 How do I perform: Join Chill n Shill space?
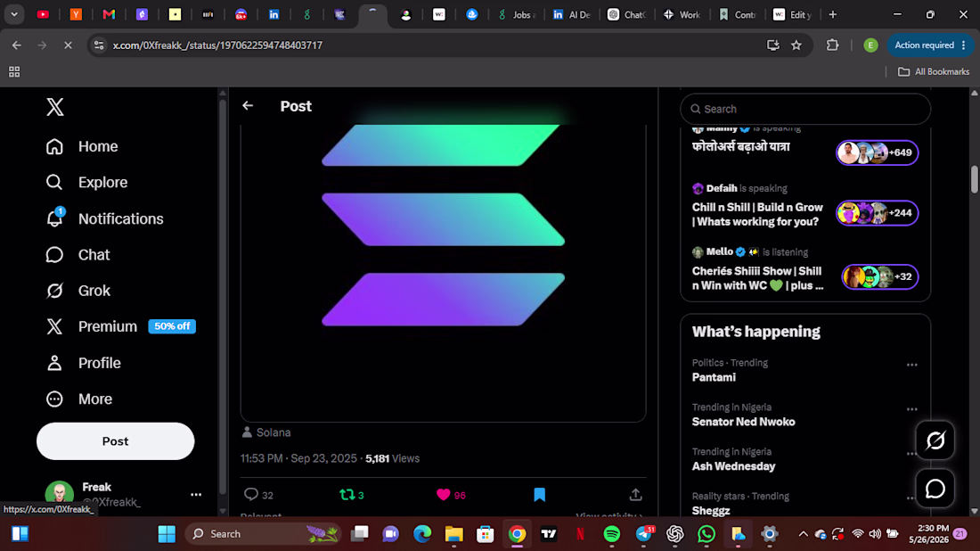click(x=805, y=214)
